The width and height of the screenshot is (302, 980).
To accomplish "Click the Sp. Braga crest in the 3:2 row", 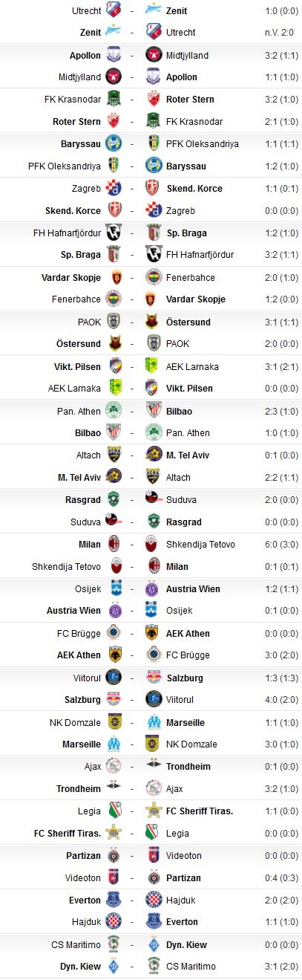I will point(114,255).
